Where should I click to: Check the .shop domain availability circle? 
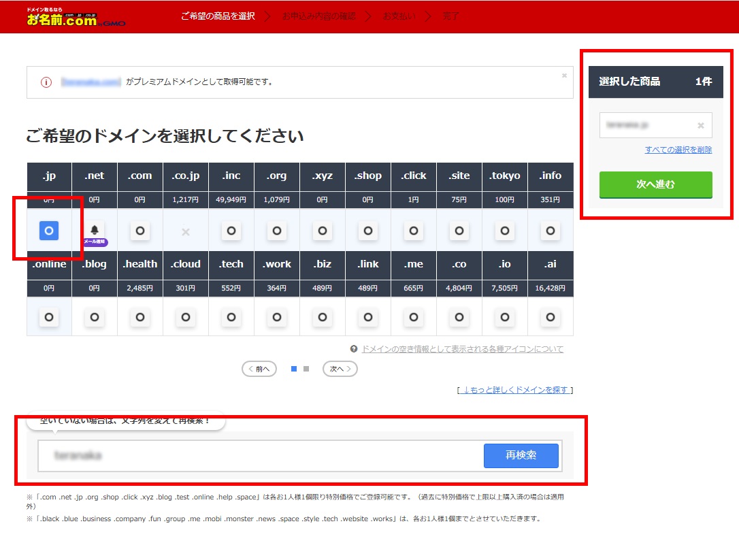(367, 231)
